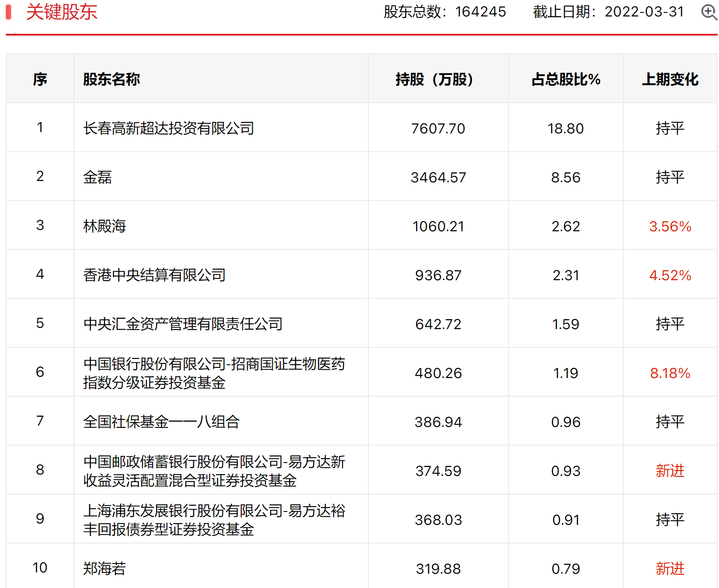Click holdings value 386.94
The image size is (719, 588).
click(438, 422)
